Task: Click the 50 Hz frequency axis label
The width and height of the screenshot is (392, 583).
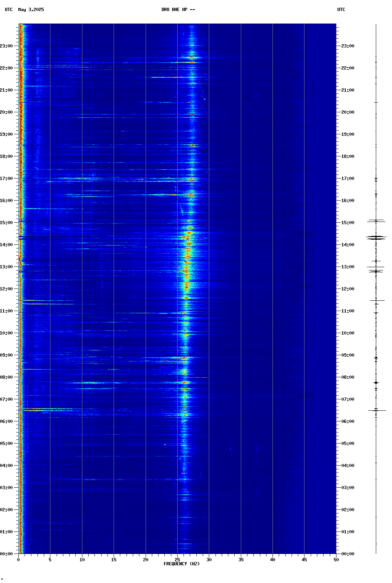Action: click(336, 560)
